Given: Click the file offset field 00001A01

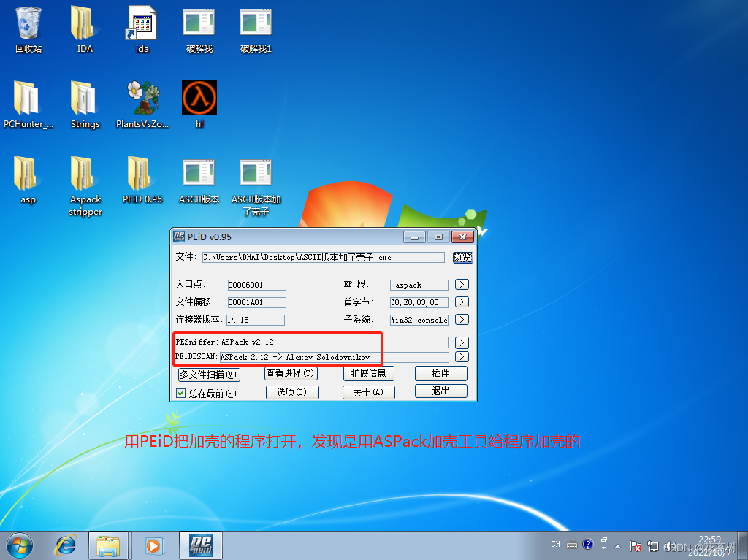Looking at the screenshot, I should click(x=256, y=302).
